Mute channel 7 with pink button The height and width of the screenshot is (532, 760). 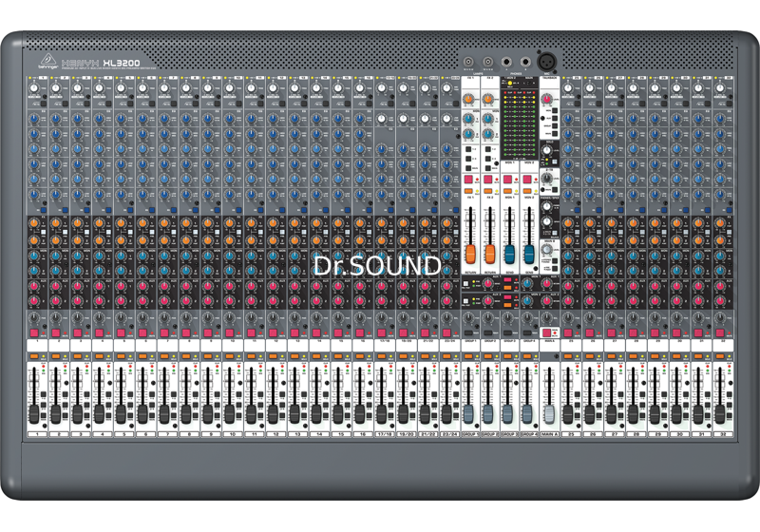pos(164,333)
